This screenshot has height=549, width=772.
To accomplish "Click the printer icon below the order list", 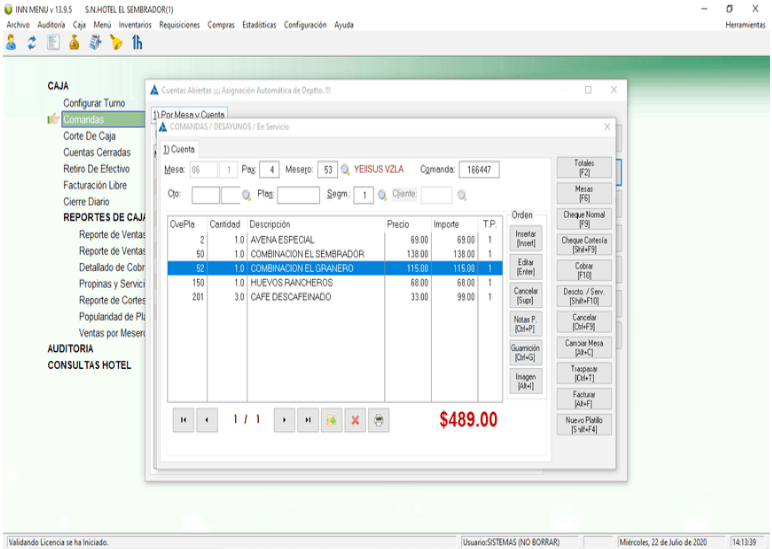I will (x=379, y=421).
